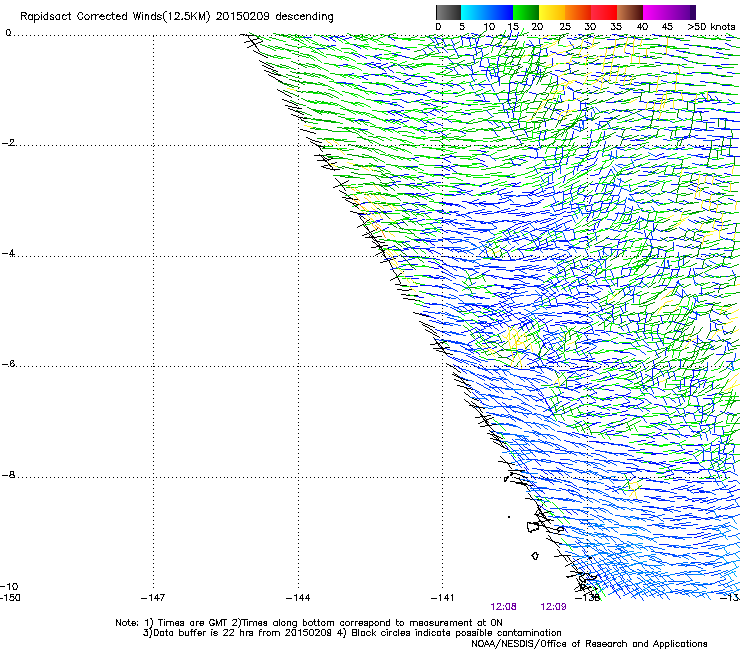
Task: Click the -150 longitude axis label
Action: 10,598
